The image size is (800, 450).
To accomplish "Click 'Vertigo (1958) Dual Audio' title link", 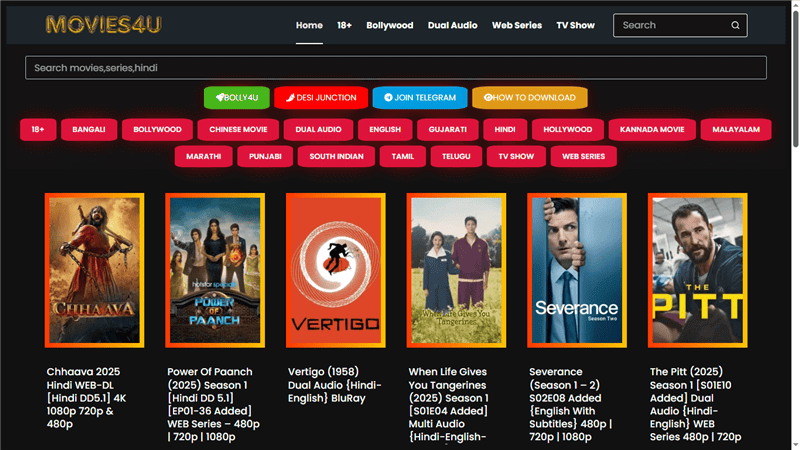I will coord(335,385).
